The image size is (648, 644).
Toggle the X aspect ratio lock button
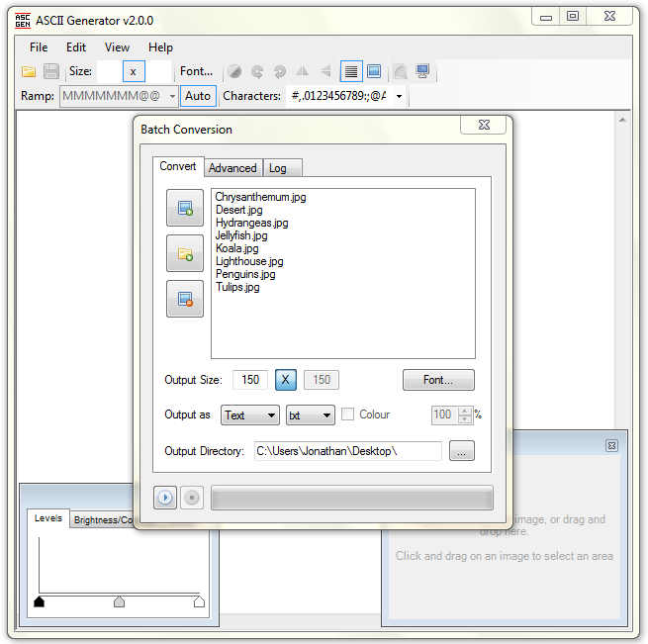pos(285,380)
